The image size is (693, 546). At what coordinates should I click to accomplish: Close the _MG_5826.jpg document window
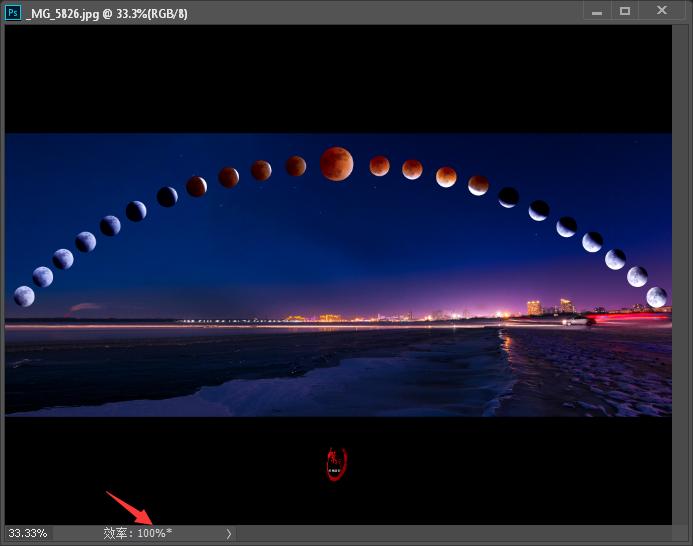pos(662,12)
